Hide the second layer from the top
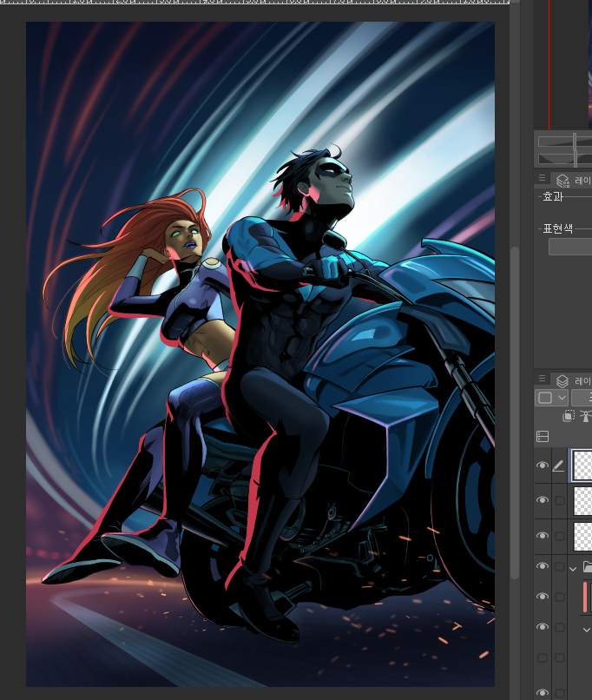 (x=543, y=500)
